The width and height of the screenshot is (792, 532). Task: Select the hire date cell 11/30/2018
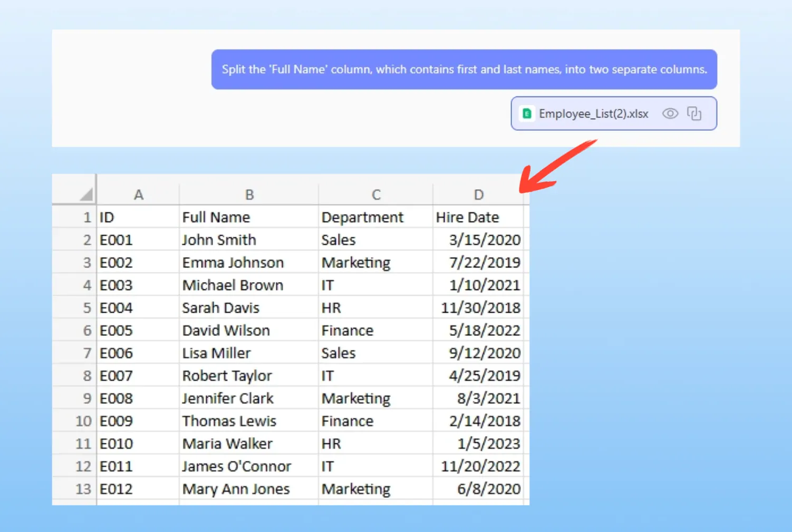(x=479, y=308)
